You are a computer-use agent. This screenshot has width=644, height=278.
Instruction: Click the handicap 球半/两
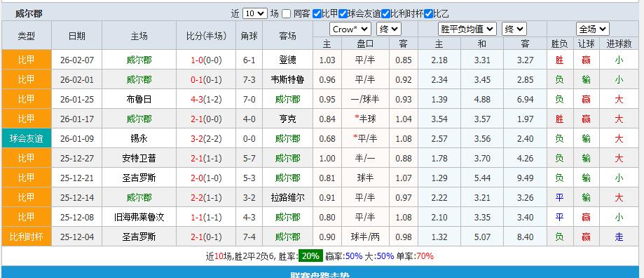(x=365, y=237)
